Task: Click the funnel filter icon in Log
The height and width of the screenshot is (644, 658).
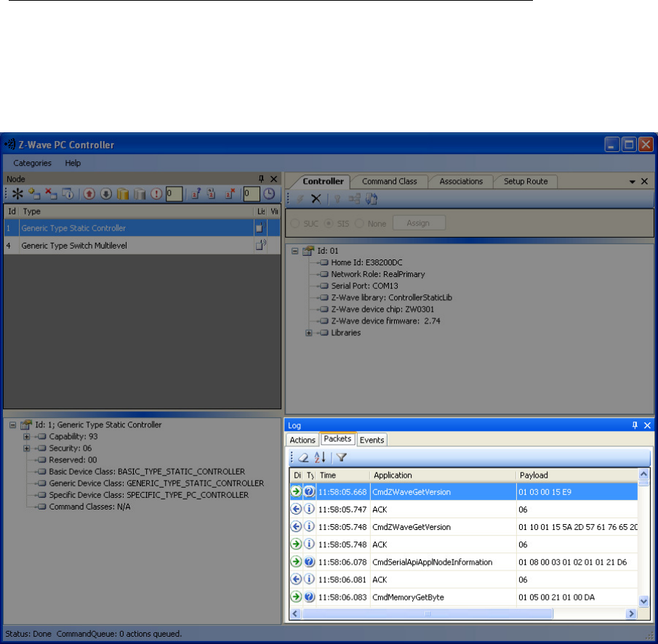Action: click(341, 457)
